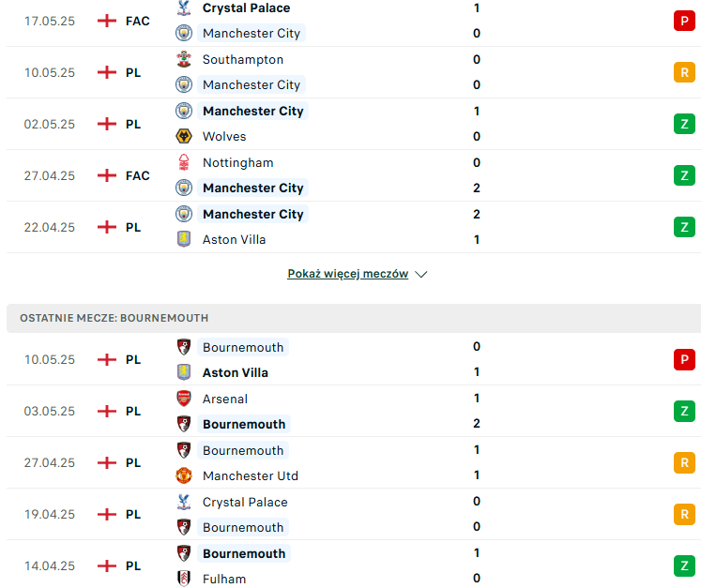The image size is (701, 588).
Task: Click the Fulham club crest
Action: 184,579
